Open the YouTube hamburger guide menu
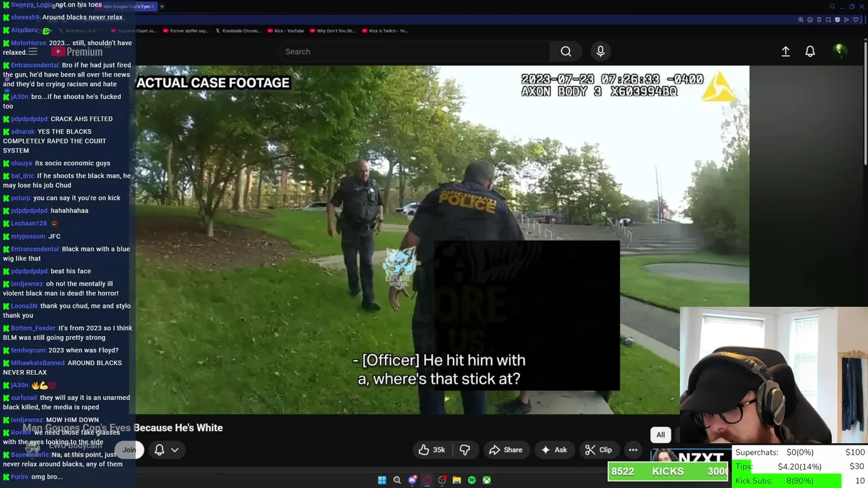The height and width of the screenshot is (488, 868). [x=32, y=52]
